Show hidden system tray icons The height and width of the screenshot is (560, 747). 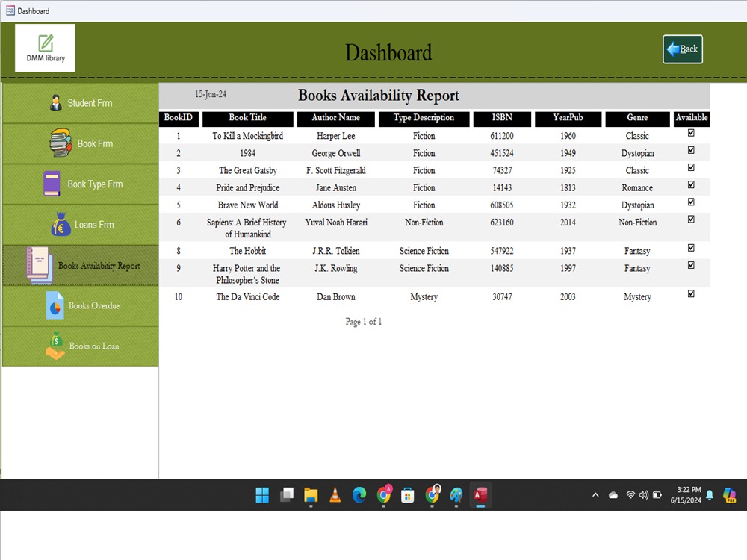[595, 495]
